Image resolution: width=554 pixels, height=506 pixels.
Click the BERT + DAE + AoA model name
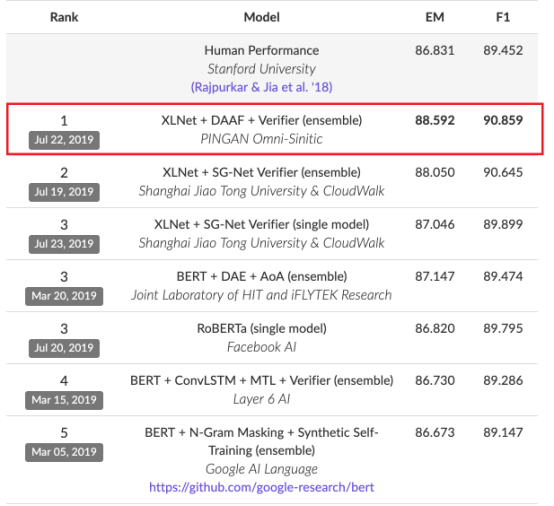(x=261, y=277)
